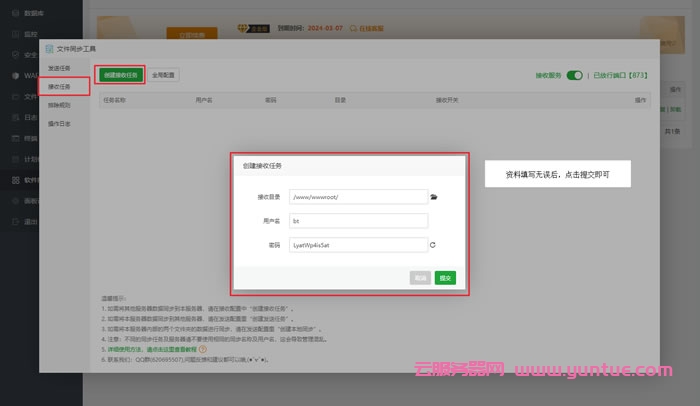
Task: Toggle the 接收服务 switch off
Action: coord(574,75)
